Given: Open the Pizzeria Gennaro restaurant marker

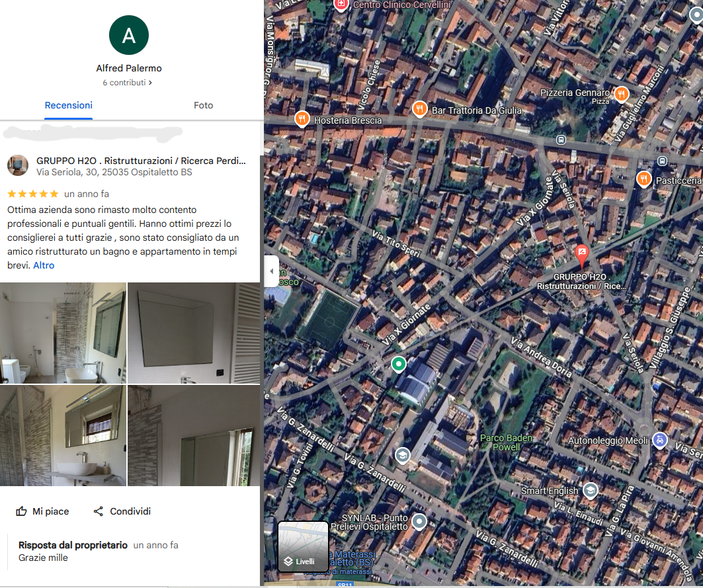Looking at the screenshot, I should click(622, 95).
